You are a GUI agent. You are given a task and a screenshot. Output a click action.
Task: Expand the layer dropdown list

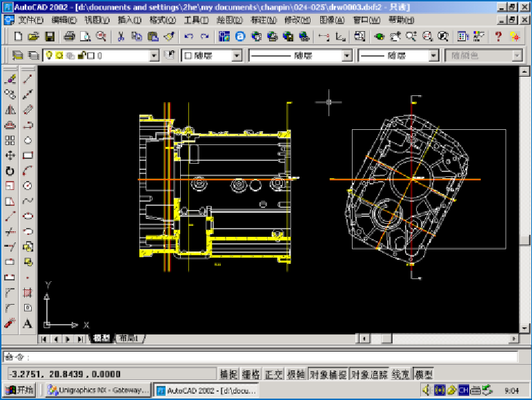point(155,56)
